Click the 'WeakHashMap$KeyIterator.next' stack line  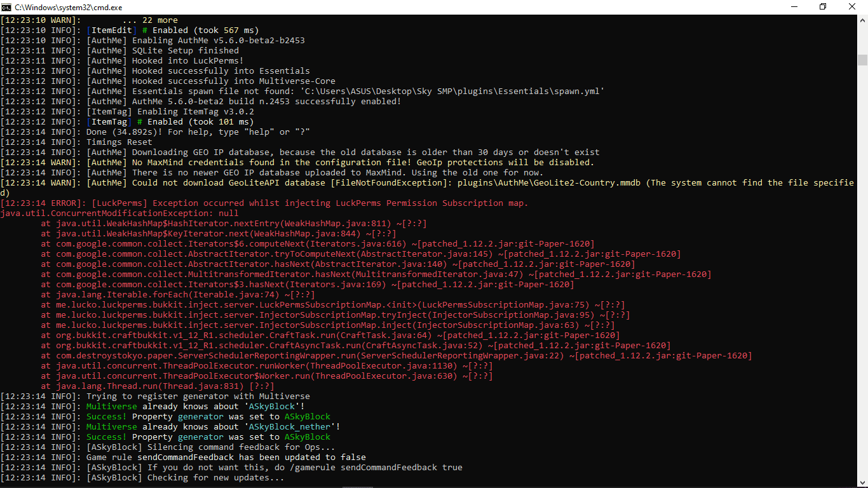click(x=219, y=234)
